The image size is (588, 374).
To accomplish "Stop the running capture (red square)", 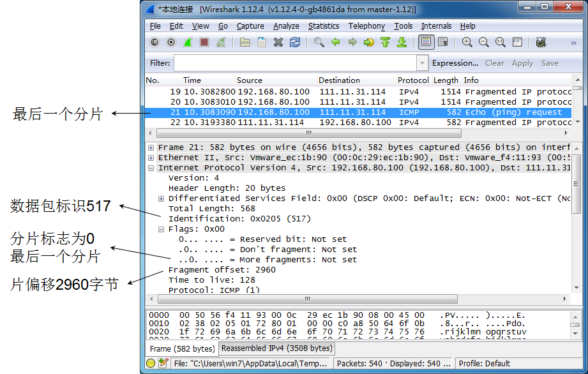I will click(204, 42).
